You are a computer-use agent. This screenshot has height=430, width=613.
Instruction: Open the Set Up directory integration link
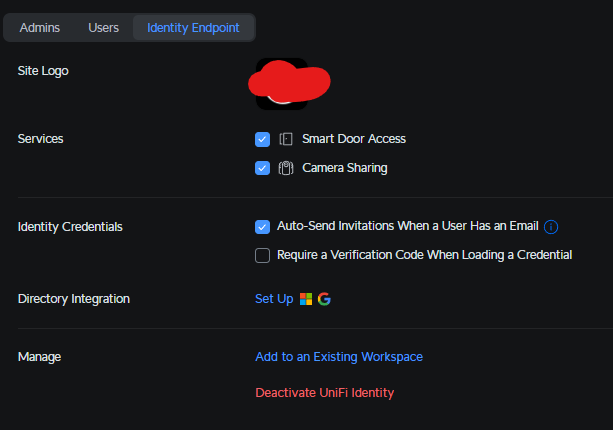click(x=274, y=299)
